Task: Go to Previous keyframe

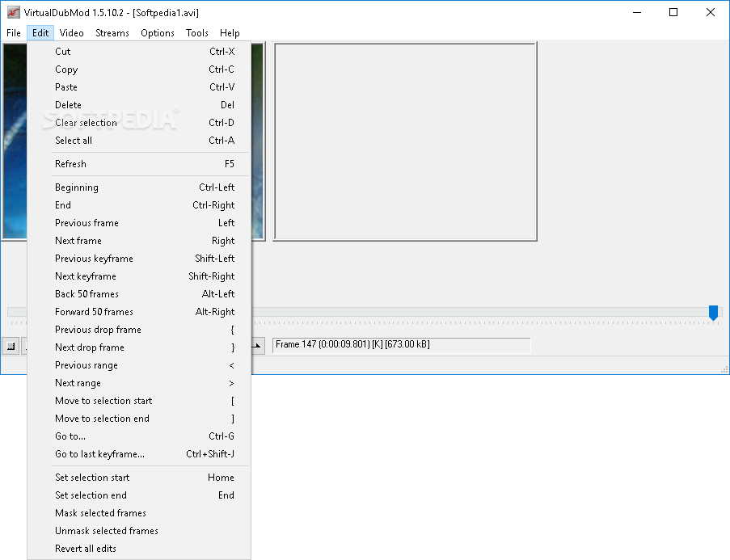Action: 139,259
